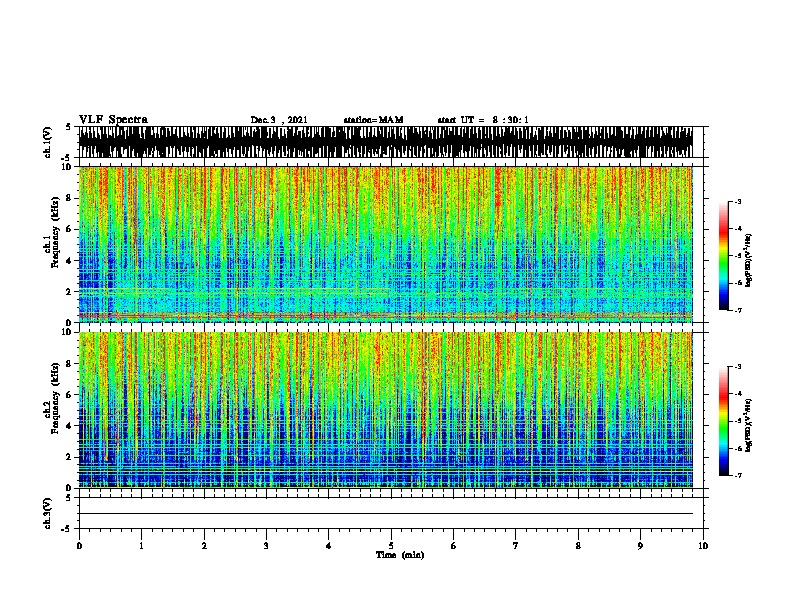The image size is (792, 612).
Task: Click the "ch.3(V)" vertical axis label
Action: coord(48,513)
